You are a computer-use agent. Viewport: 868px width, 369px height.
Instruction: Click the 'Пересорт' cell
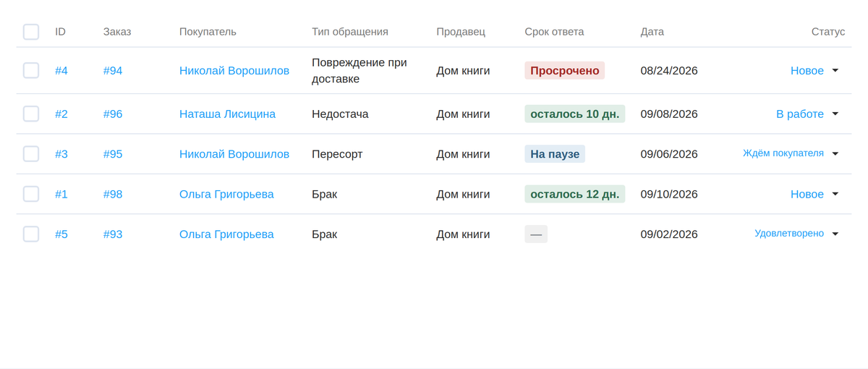(x=337, y=153)
